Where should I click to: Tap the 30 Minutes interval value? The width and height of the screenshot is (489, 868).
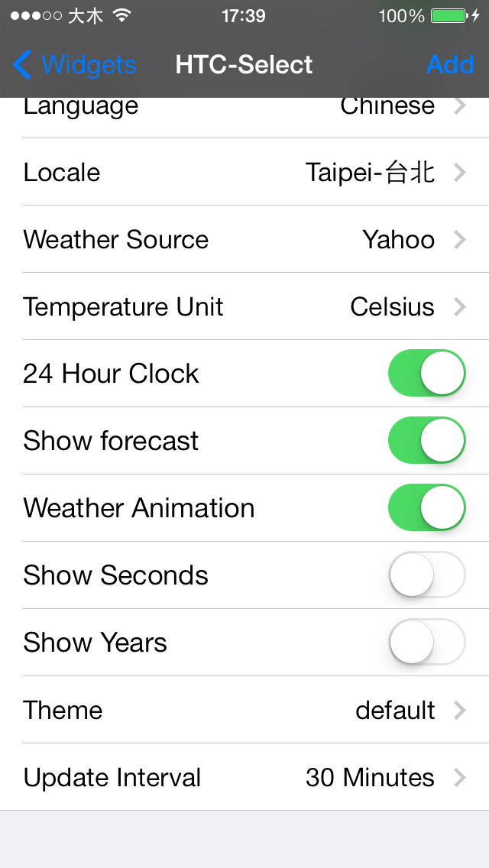click(370, 778)
